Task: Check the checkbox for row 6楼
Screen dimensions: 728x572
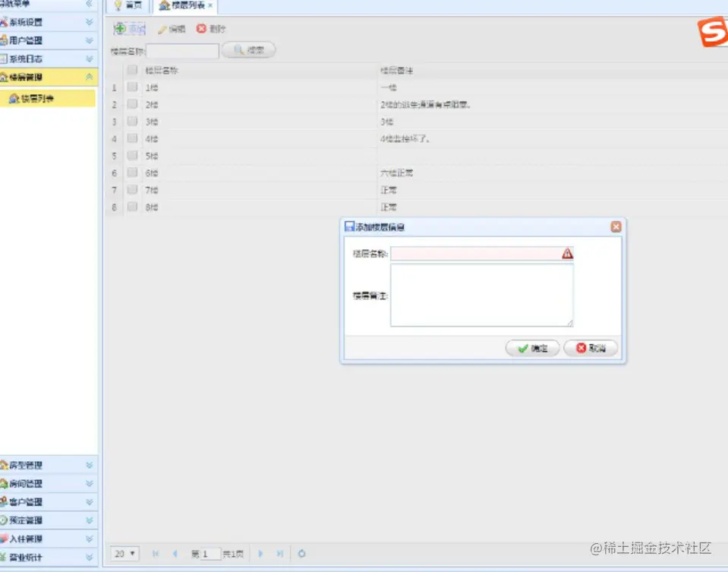Action: point(132,172)
